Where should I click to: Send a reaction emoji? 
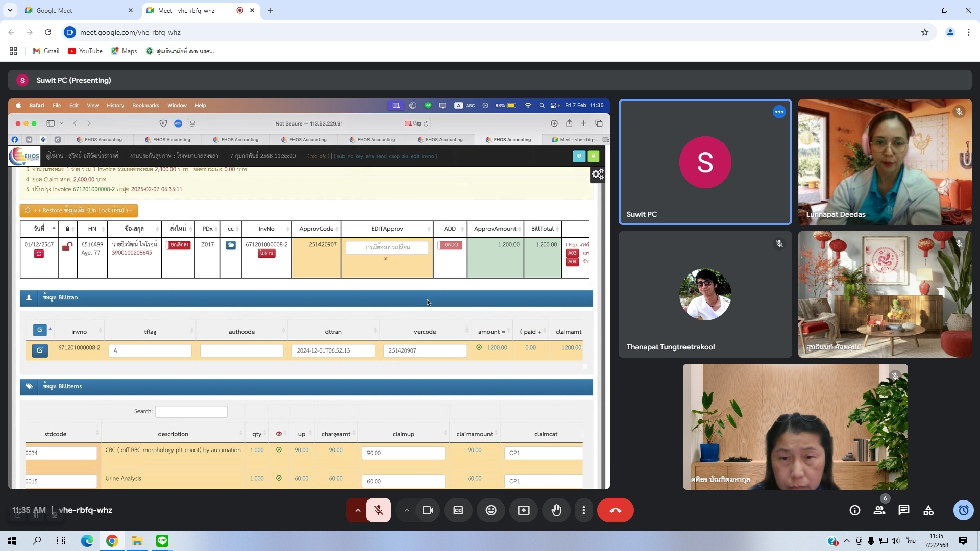pos(491,510)
